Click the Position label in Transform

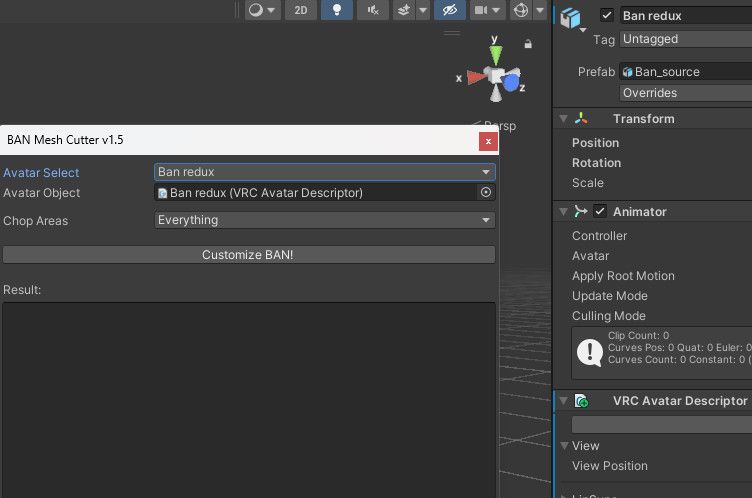[x=595, y=143]
